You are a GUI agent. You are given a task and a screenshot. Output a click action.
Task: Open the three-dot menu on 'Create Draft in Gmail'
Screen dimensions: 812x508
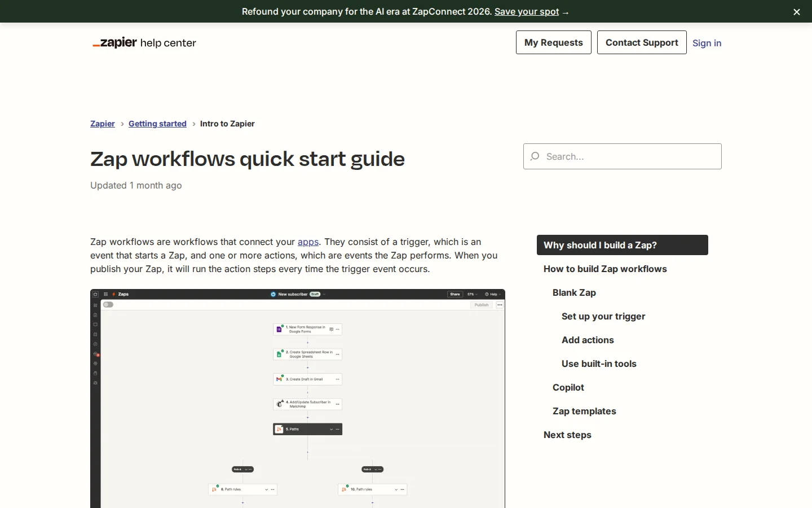pos(338,379)
